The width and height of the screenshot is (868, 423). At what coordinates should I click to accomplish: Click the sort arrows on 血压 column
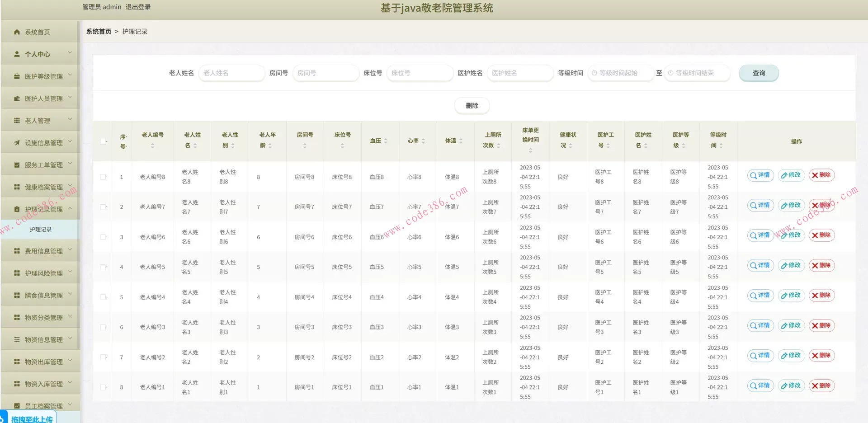tap(386, 141)
